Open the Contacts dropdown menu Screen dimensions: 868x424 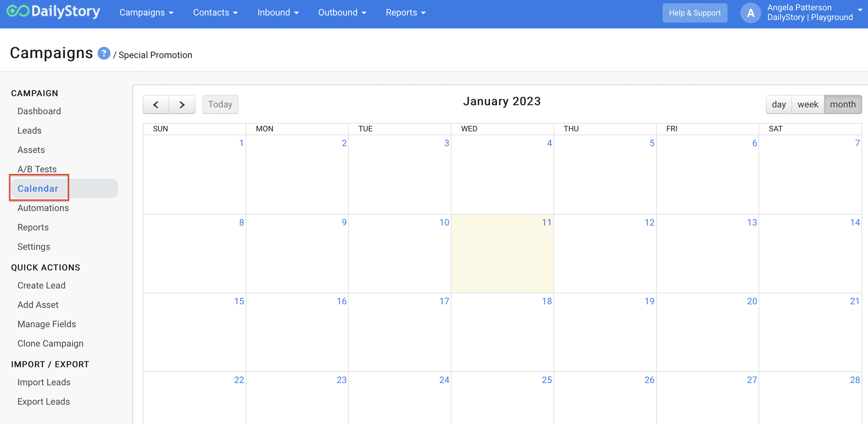tap(215, 13)
